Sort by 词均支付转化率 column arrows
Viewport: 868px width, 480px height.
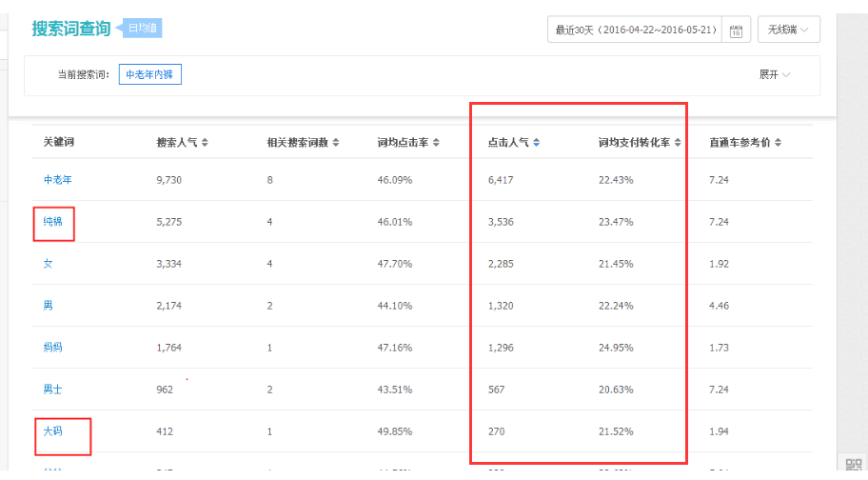(x=678, y=142)
